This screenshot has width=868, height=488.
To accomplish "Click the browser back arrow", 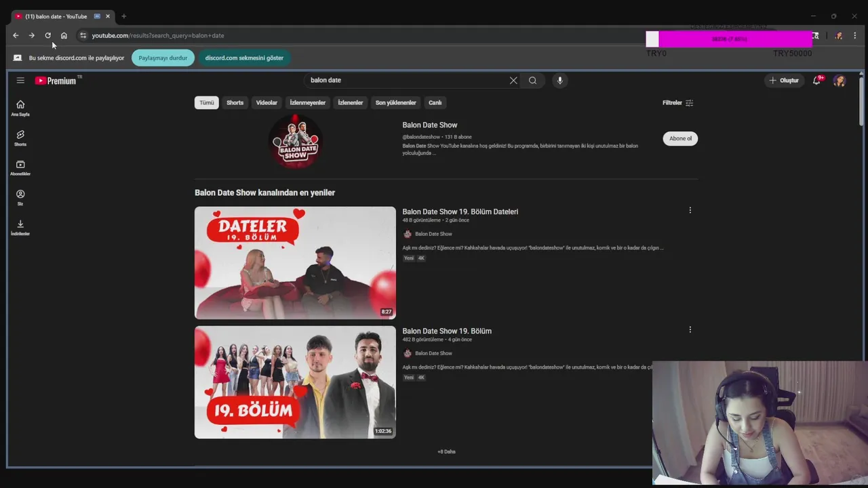I will tap(16, 35).
